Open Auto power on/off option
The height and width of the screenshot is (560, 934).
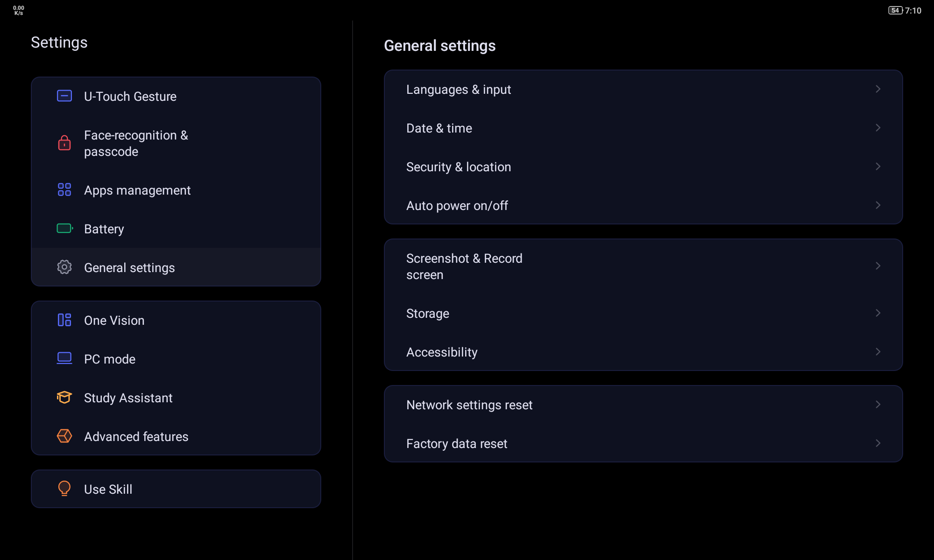point(457,206)
